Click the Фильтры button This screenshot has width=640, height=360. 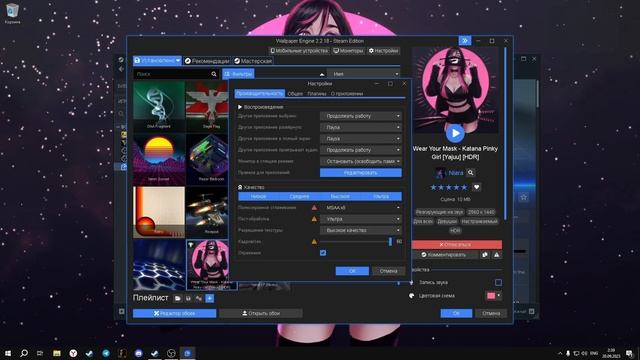tap(238, 74)
